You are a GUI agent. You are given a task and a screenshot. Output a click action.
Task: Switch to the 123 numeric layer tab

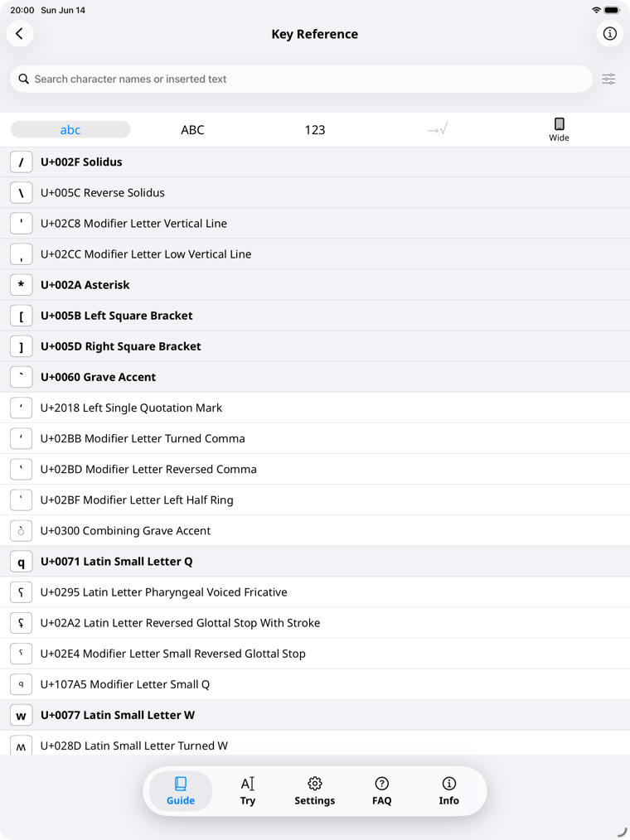(x=315, y=129)
